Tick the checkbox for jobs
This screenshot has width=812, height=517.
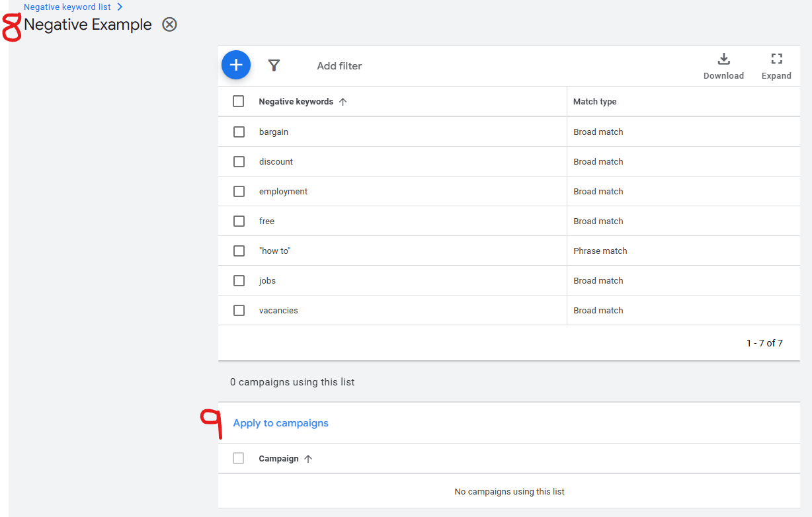pyautogui.click(x=239, y=280)
